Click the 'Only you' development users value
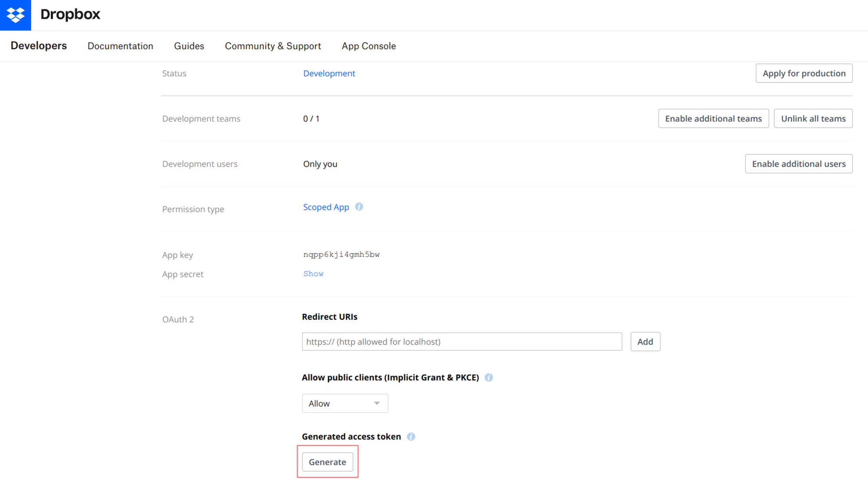868x480 pixels. click(x=320, y=164)
